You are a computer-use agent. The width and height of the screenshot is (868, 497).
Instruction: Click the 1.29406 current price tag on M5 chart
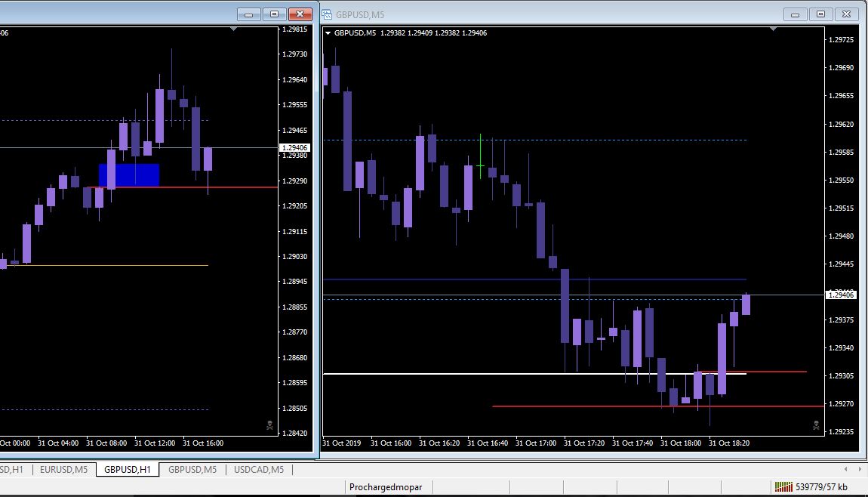coord(840,295)
